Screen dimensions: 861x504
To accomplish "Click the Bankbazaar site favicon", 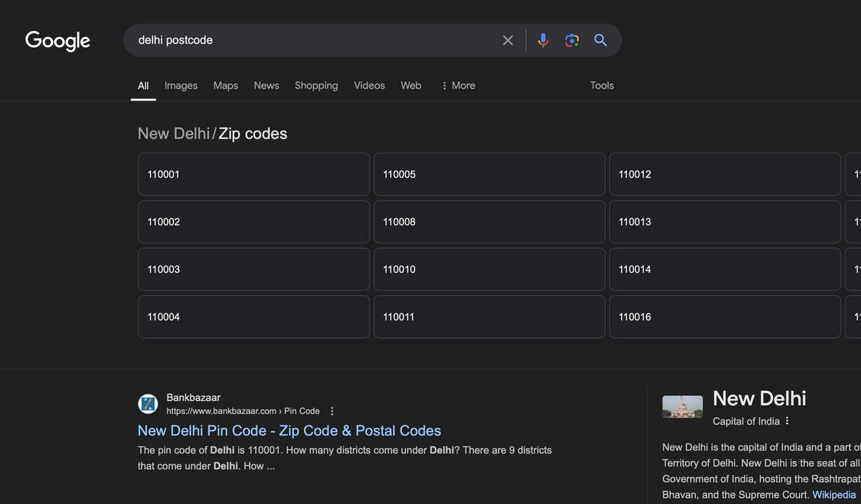I will [148, 404].
